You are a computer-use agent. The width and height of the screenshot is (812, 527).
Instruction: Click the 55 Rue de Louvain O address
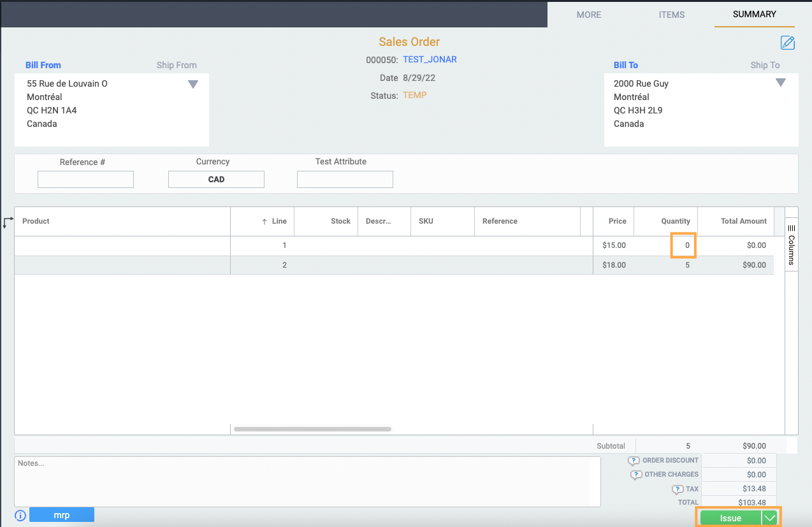coord(67,83)
